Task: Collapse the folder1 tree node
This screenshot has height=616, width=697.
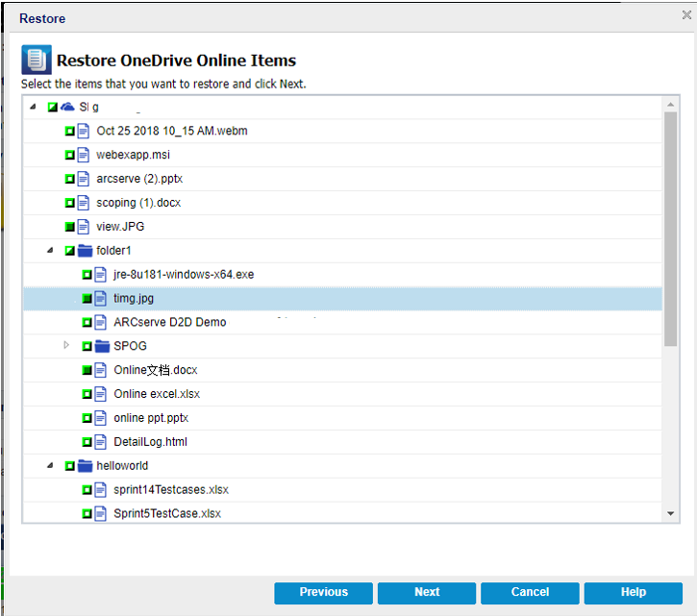Action: 50,251
